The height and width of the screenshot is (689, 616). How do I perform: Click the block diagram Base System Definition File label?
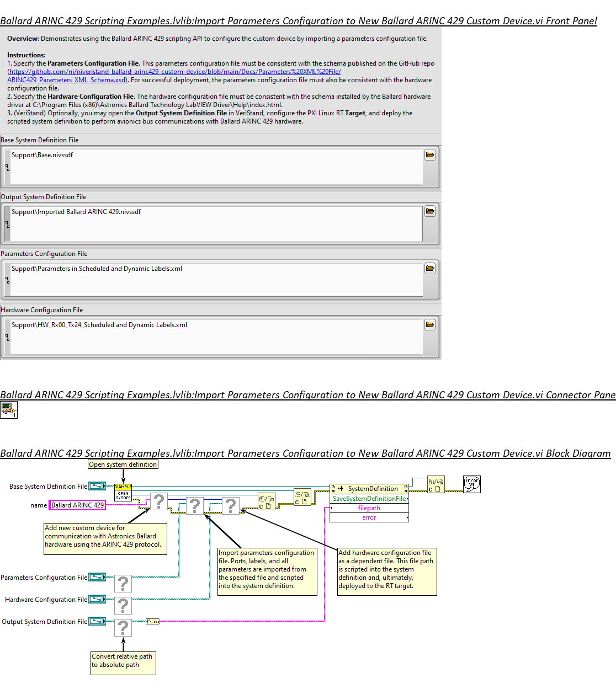click(x=48, y=487)
